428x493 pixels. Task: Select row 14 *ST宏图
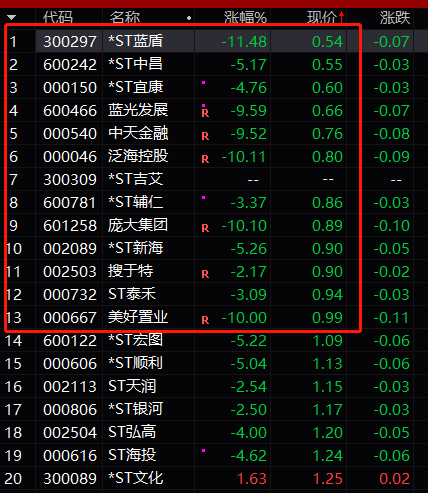pos(214,340)
